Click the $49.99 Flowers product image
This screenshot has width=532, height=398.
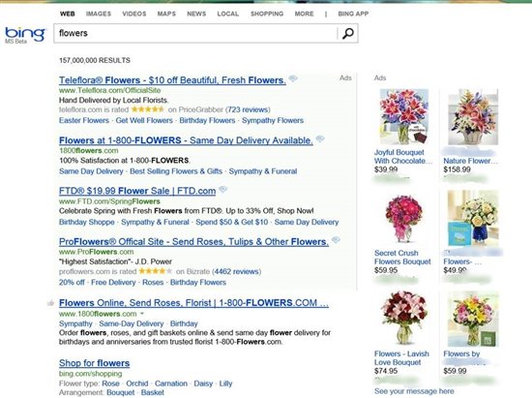473,218
